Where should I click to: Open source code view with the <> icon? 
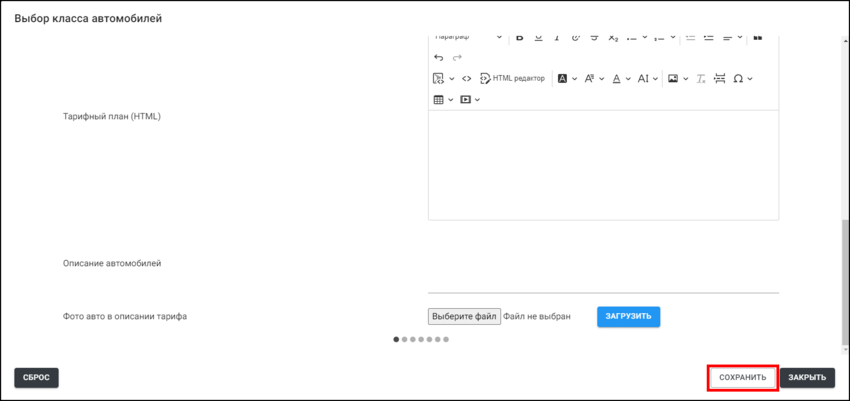click(x=466, y=78)
